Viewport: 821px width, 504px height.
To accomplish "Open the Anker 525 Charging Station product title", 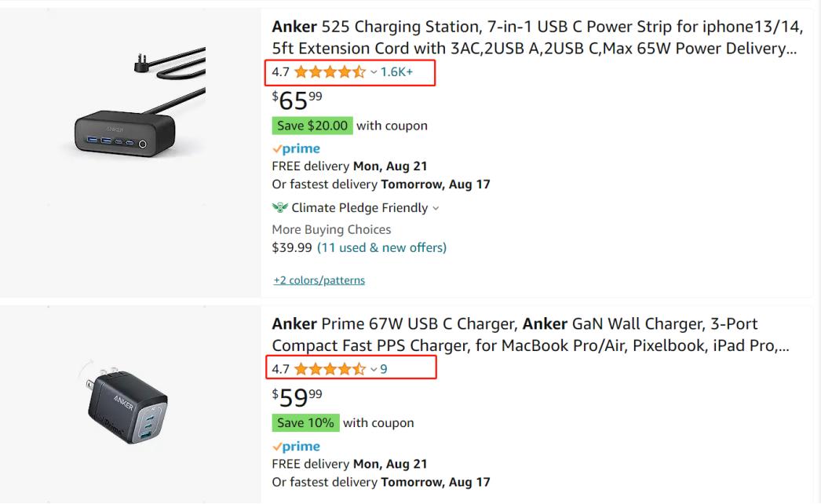I will pyautogui.click(x=537, y=38).
